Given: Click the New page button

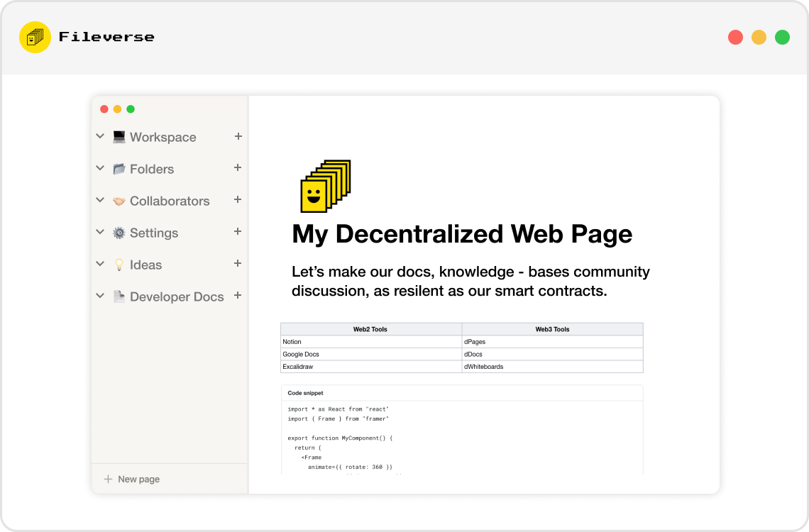Looking at the screenshot, I should coord(132,479).
